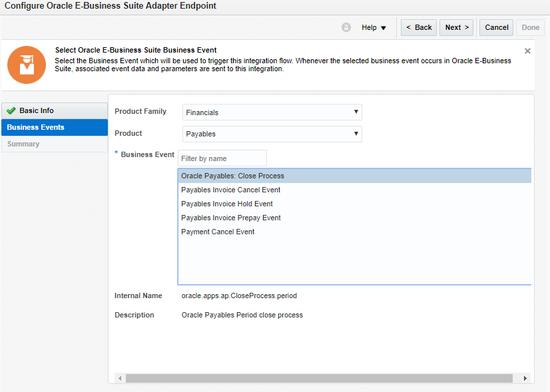
Task: Click the Filter by name field
Action: point(222,158)
